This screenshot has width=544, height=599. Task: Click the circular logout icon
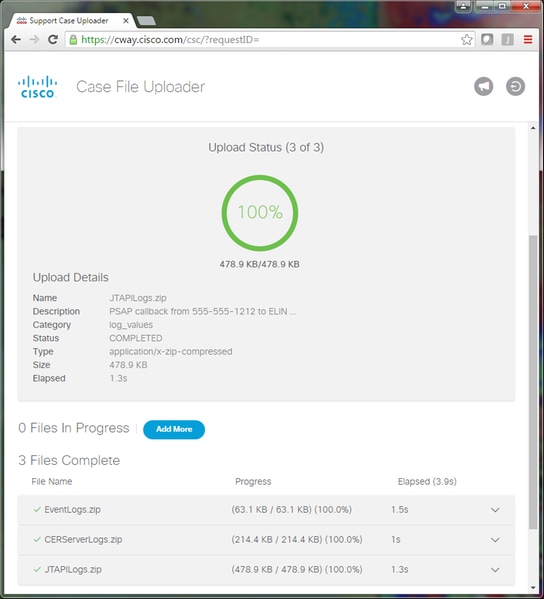point(515,86)
